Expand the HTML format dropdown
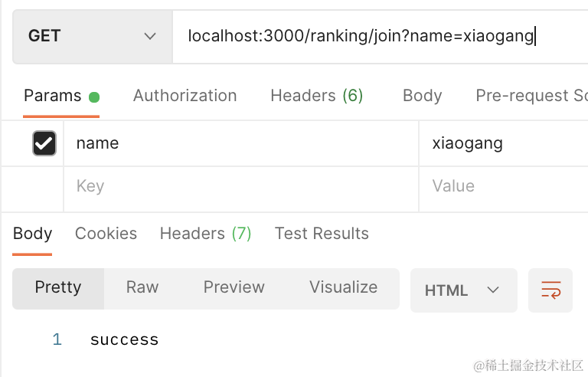The image size is (588, 377). pyautogui.click(x=463, y=290)
